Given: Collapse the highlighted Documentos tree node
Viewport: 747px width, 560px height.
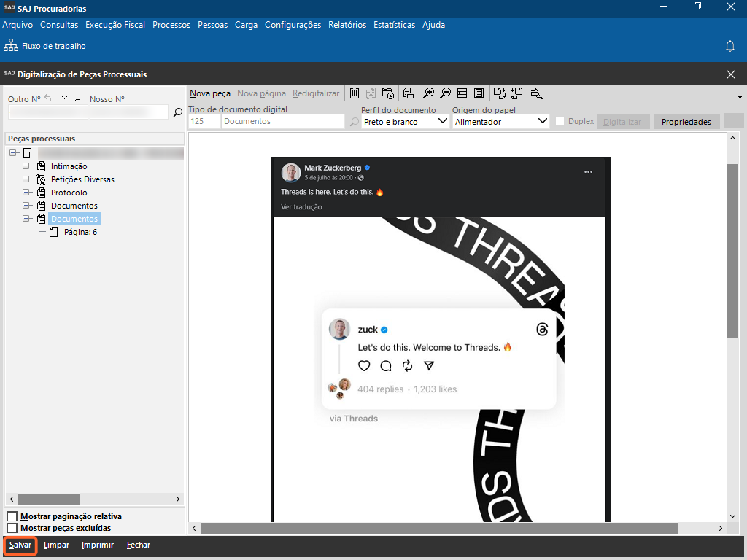Looking at the screenshot, I should 26,219.
